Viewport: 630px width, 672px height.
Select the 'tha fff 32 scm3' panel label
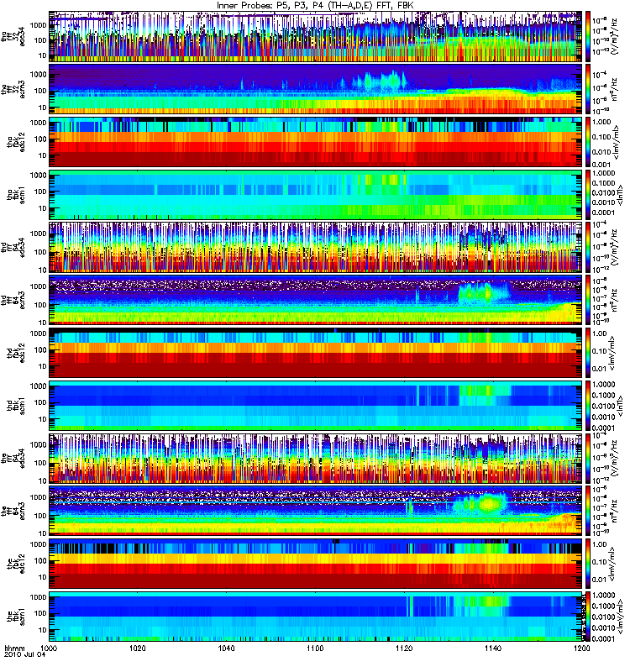click(13, 90)
